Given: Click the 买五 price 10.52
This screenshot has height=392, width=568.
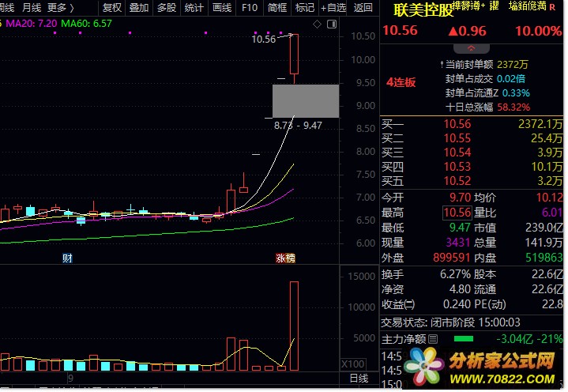Looking at the screenshot, I should pos(457,181).
